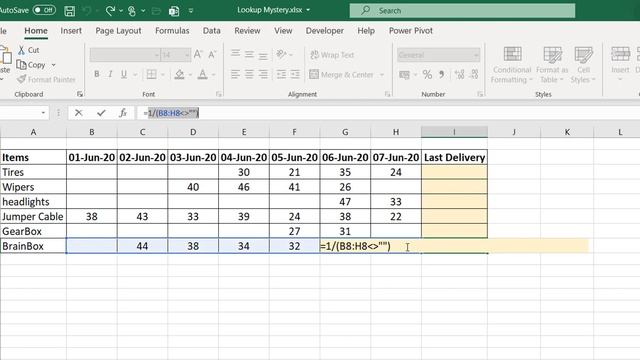The height and width of the screenshot is (360, 640).
Task: Click Align Right icon
Action: (263, 74)
